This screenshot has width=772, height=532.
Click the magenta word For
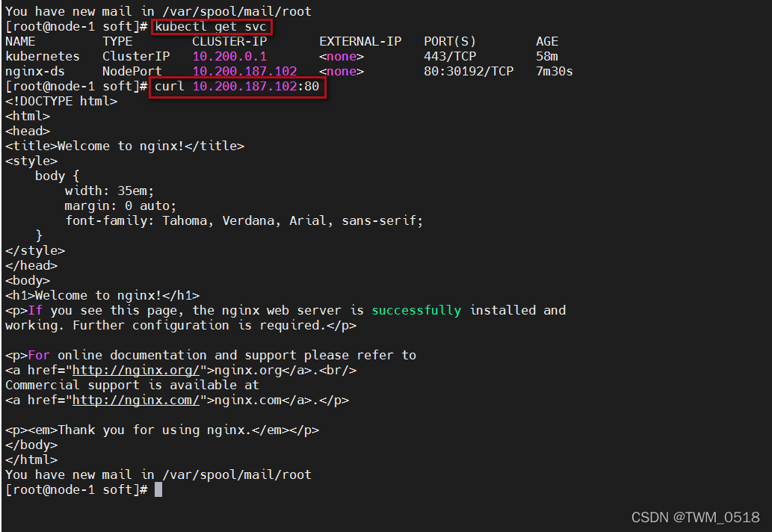point(39,356)
